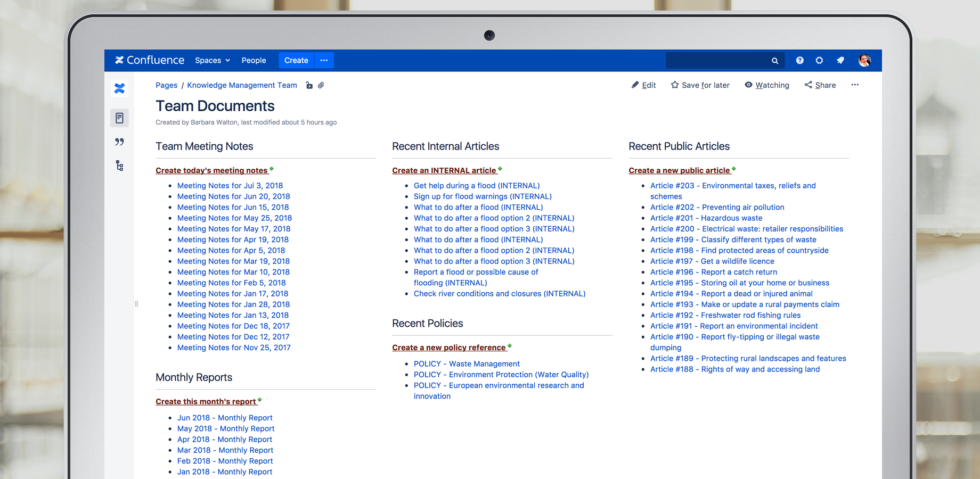The height and width of the screenshot is (479, 980).
Task: Open the page more-actions ellipsis menu
Action: click(x=855, y=85)
